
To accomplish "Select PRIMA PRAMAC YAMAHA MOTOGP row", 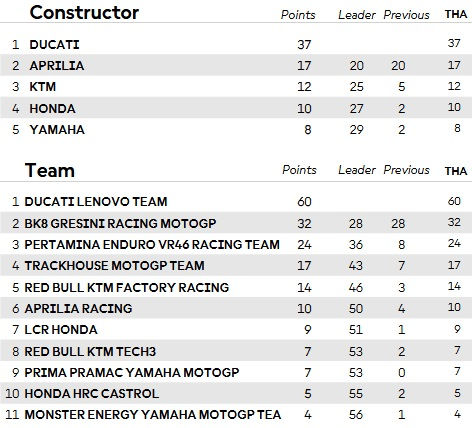I will point(236,372).
